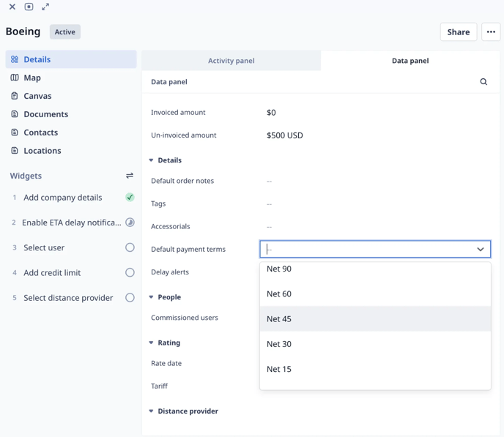
Task: Click the Default payment terms label
Action: (x=188, y=249)
